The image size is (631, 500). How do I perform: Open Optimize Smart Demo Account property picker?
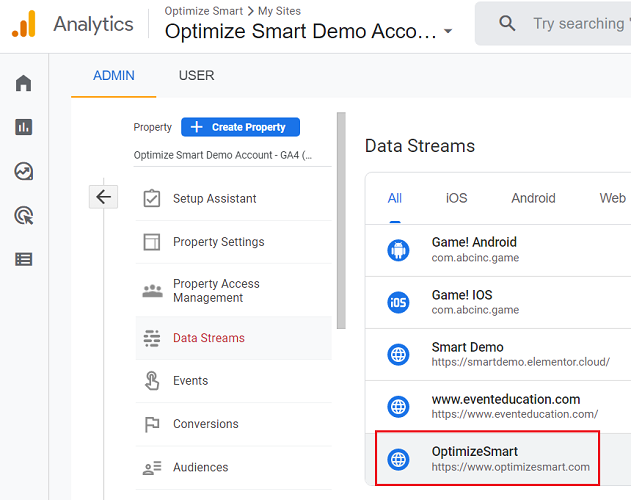(x=308, y=31)
